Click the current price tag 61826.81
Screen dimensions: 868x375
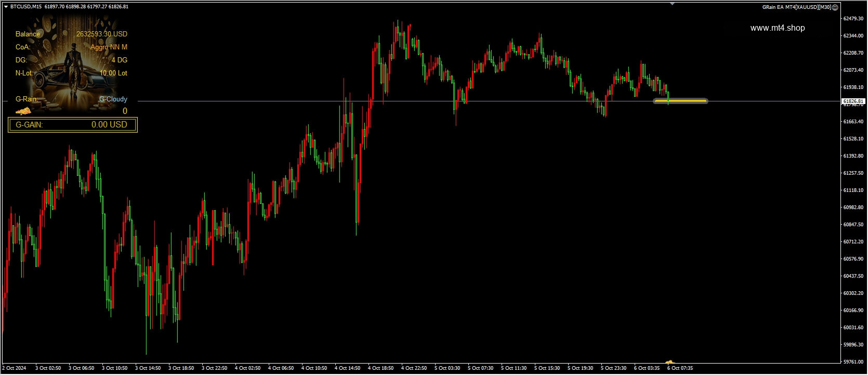[853, 101]
